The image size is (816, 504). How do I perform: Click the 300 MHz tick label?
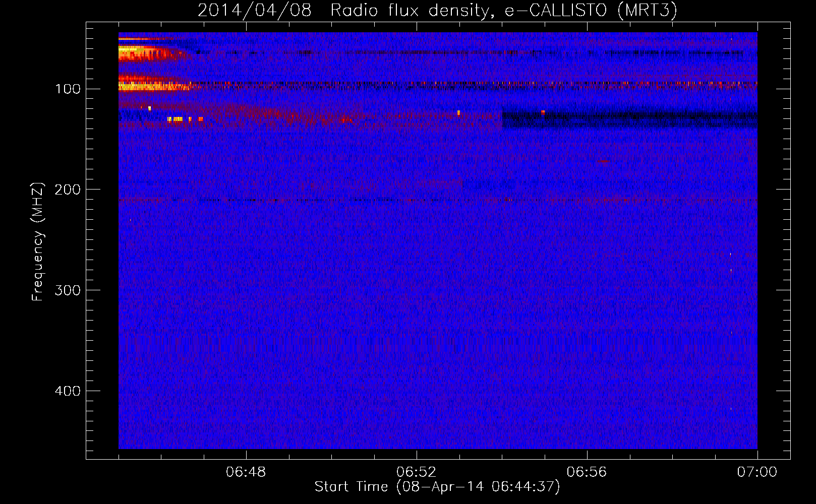click(68, 290)
